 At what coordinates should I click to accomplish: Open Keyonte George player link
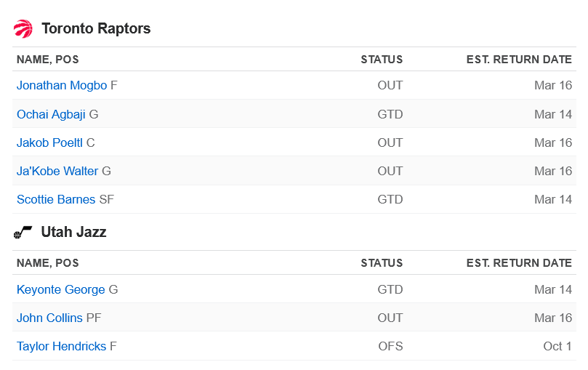[61, 290]
